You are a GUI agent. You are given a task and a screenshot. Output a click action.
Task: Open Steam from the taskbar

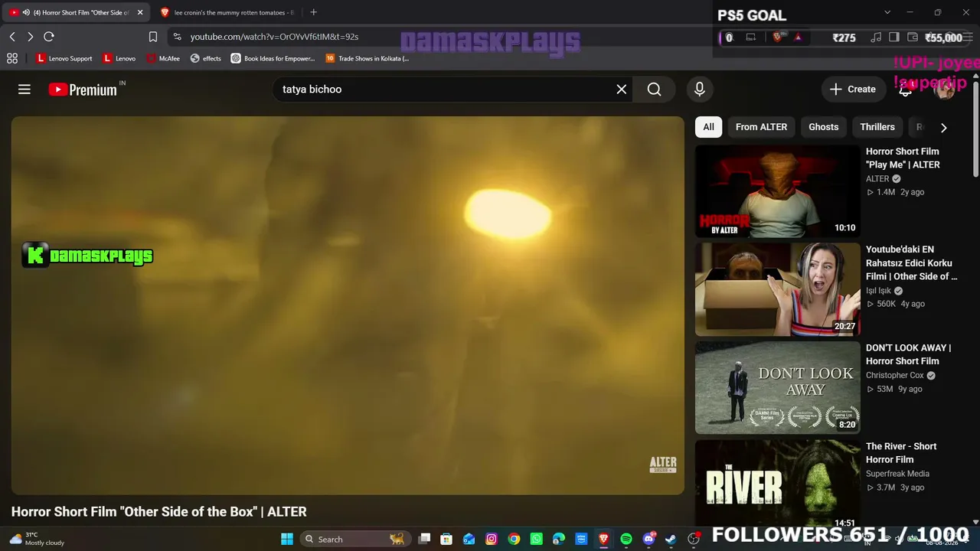pos(671,539)
